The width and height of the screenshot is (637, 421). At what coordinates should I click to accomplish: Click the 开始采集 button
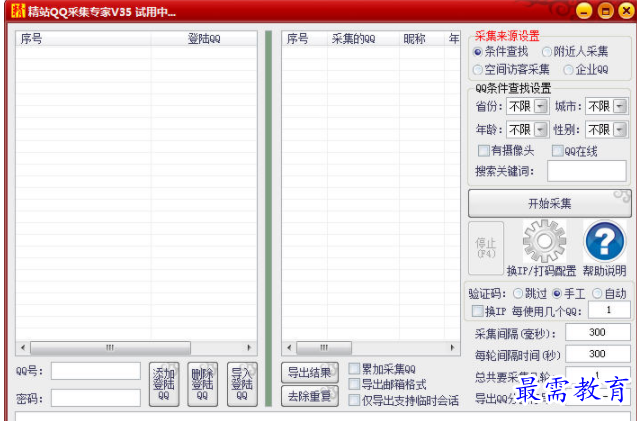[x=550, y=203]
